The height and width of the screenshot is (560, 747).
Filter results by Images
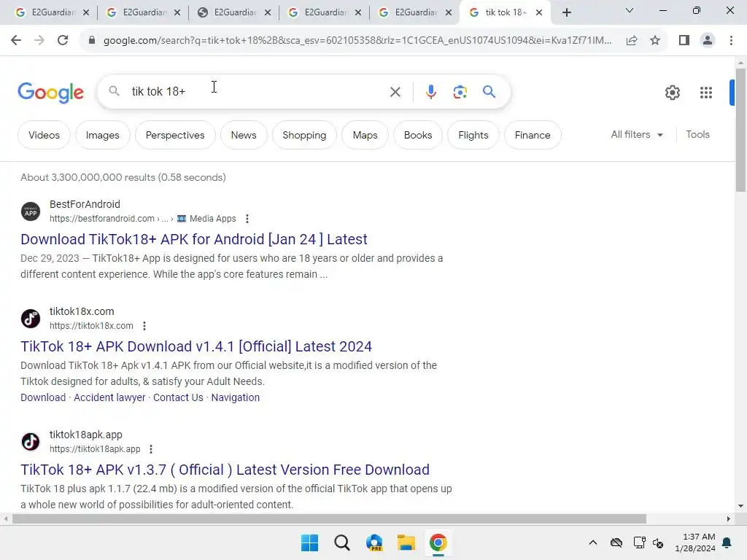pyautogui.click(x=102, y=135)
